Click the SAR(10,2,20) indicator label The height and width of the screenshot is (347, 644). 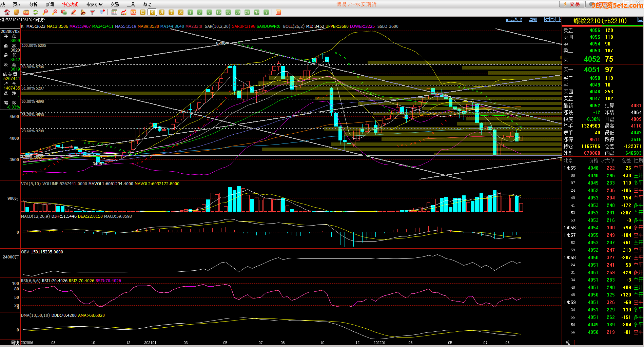218,26
